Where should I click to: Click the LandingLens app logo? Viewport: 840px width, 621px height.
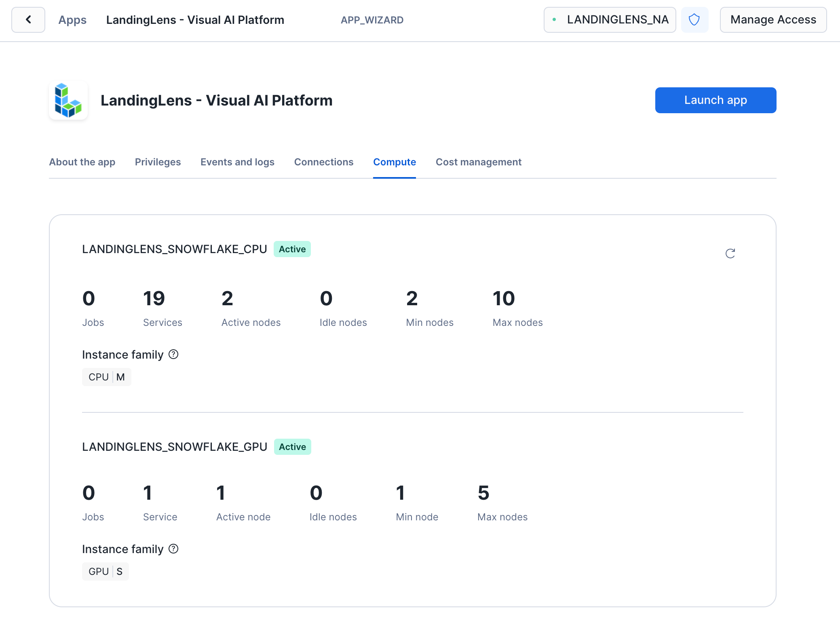68,100
